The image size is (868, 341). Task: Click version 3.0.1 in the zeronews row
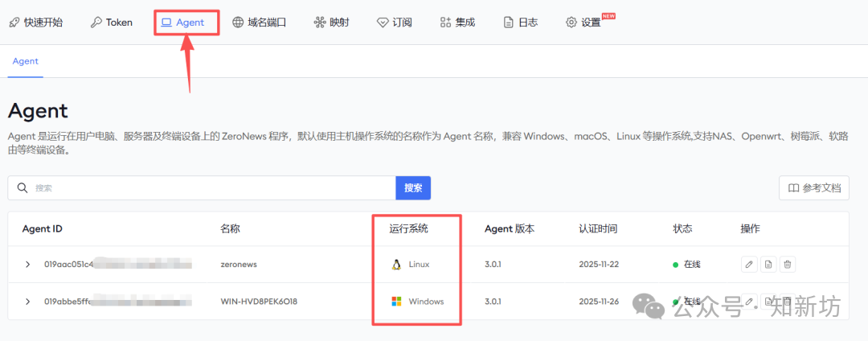pos(493,265)
